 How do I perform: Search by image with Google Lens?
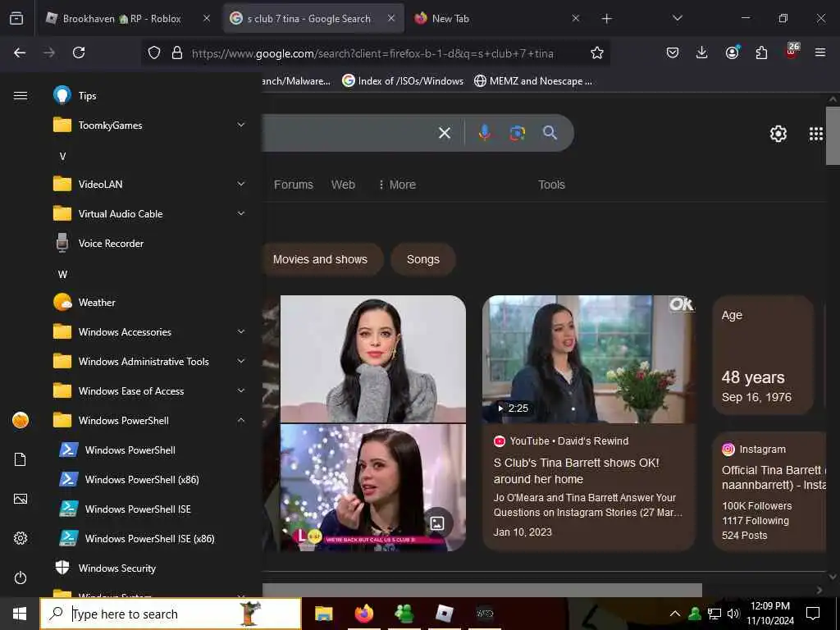point(517,132)
